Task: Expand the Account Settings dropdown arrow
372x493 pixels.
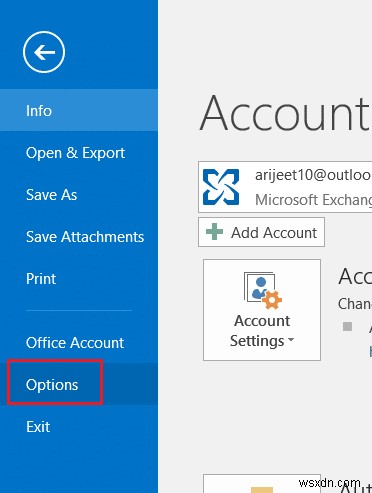Action: (x=291, y=340)
